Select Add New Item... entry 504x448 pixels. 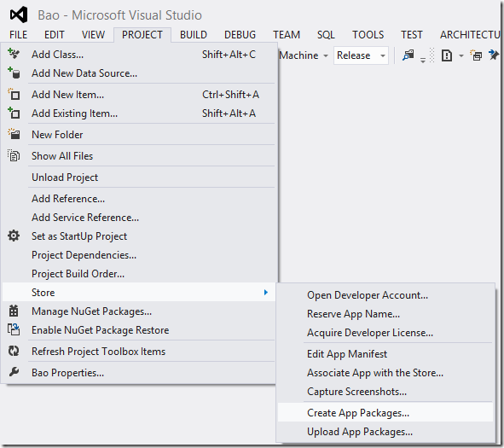click(139, 94)
